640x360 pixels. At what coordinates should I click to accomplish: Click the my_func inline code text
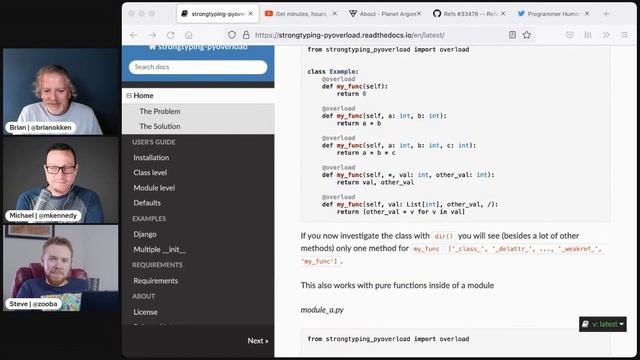[x=426, y=249]
